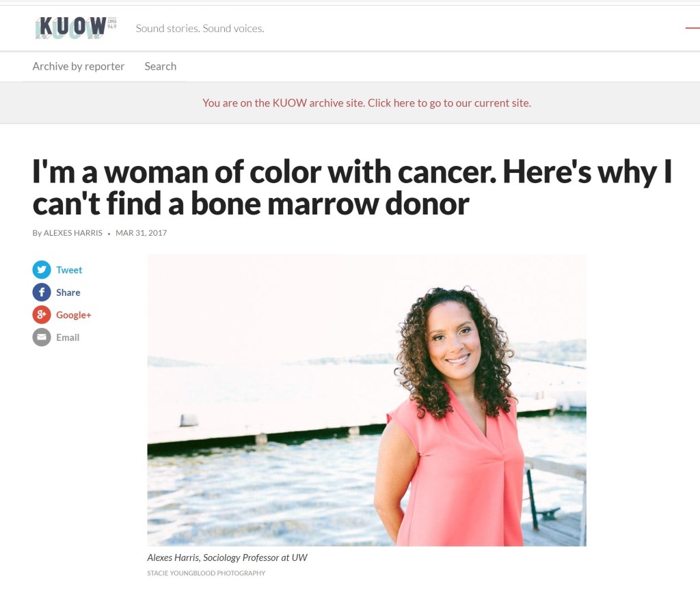Open author Alexes Harris byline
The image size is (700, 593).
click(72, 233)
